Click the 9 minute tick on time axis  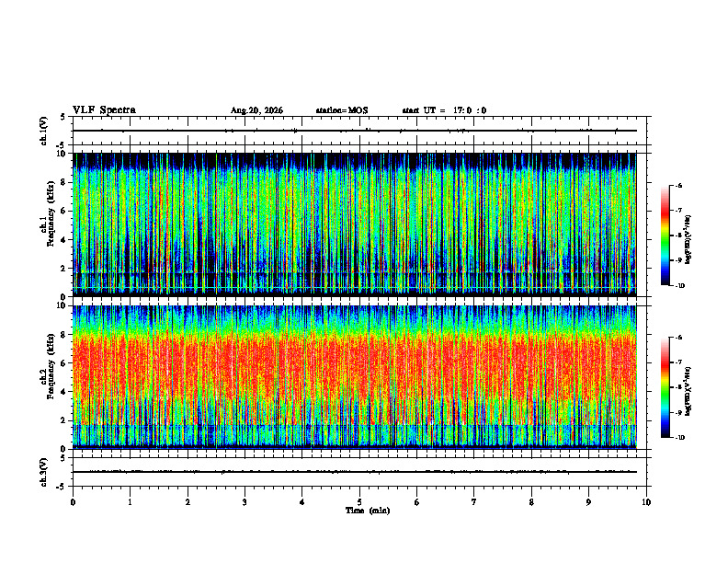[588, 502]
